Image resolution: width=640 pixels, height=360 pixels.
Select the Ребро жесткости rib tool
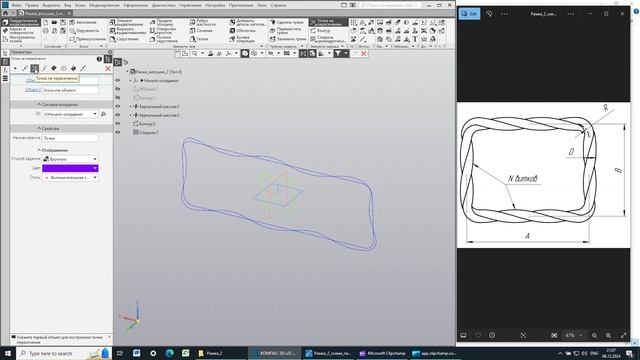coord(202,22)
